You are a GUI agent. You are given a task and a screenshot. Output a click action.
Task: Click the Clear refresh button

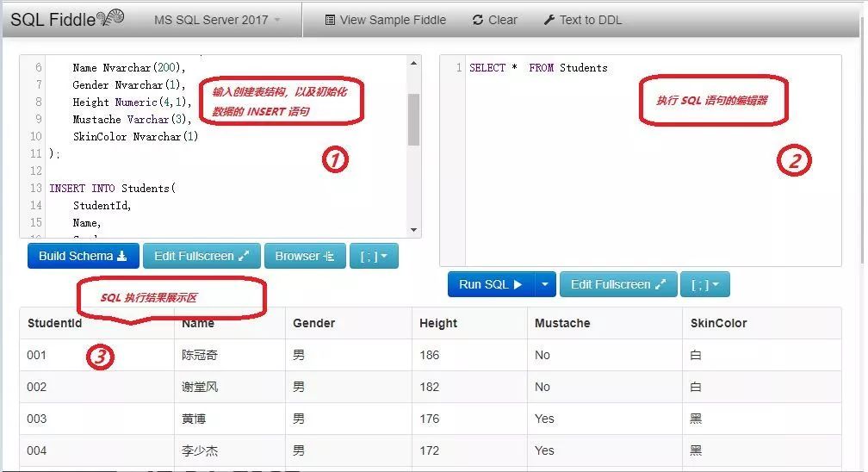tap(495, 20)
